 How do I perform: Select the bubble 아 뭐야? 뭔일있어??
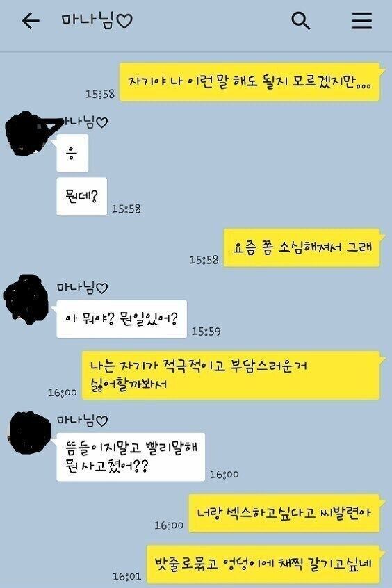point(121,319)
